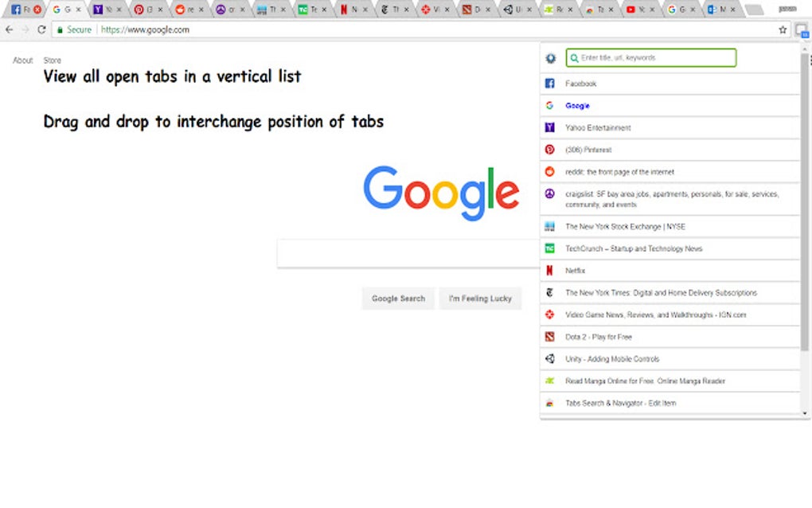The width and height of the screenshot is (812, 508).
Task: Click the Google Search button
Action: click(398, 299)
